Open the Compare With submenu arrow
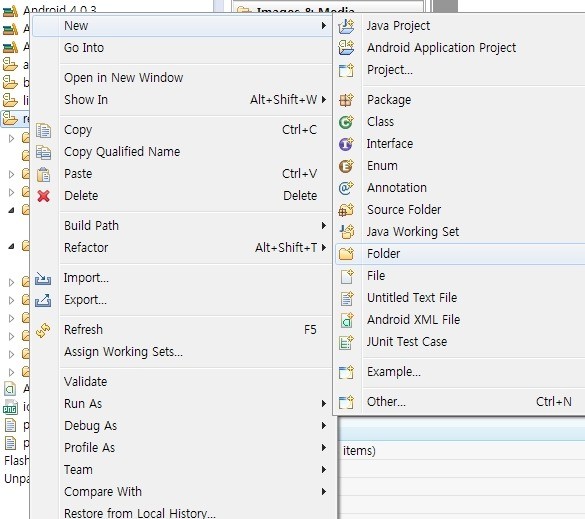The width and height of the screenshot is (585, 519). pos(323,491)
